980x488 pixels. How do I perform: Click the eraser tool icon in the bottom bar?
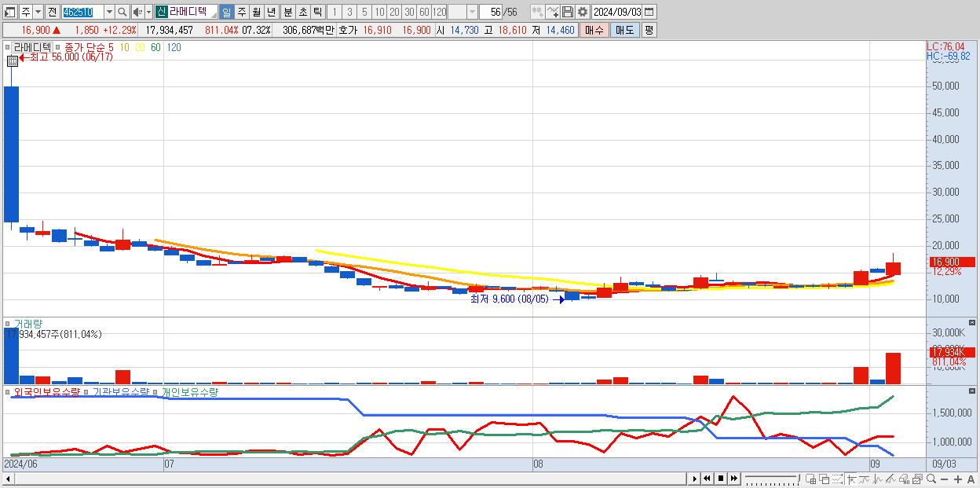904,479
